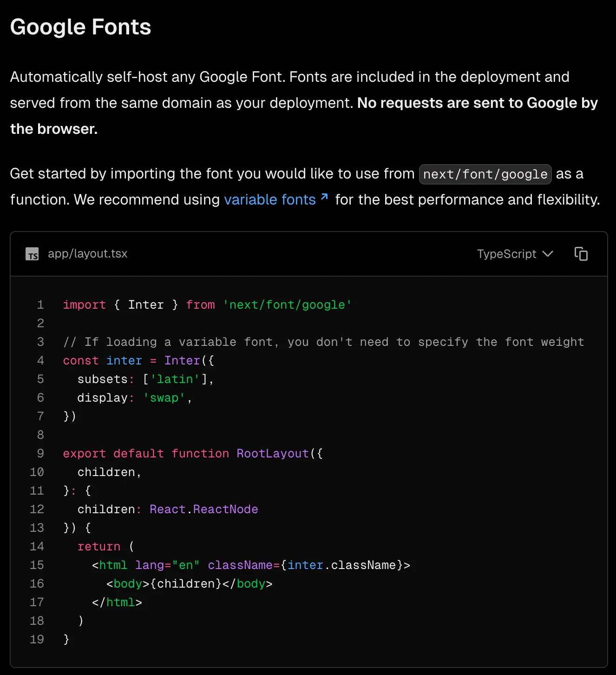Click the body children line 16

pos(189,584)
